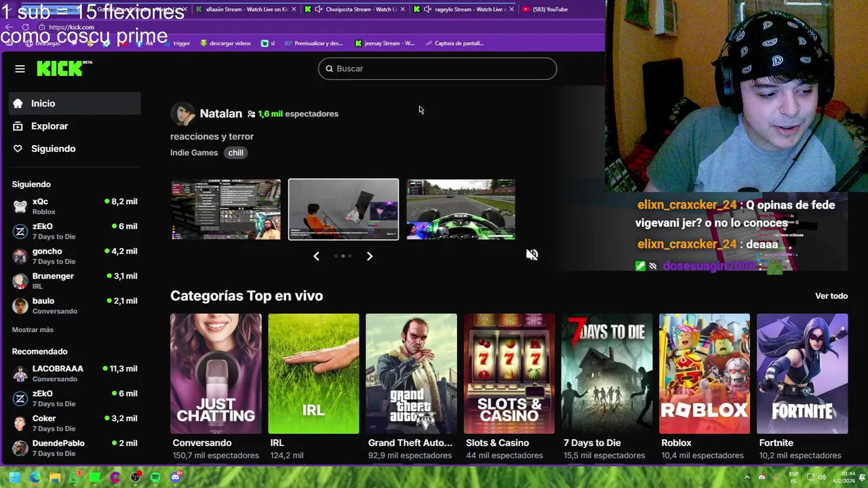Image resolution: width=868 pixels, height=488 pixels.
Task: Click the KICK logo
Action: (x=64, y=68)
